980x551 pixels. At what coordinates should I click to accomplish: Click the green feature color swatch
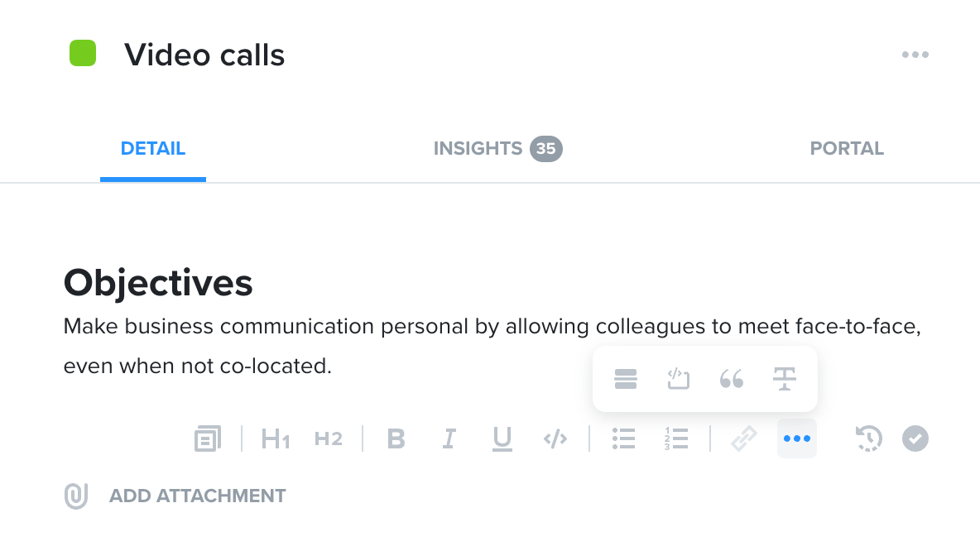[83, 53]
